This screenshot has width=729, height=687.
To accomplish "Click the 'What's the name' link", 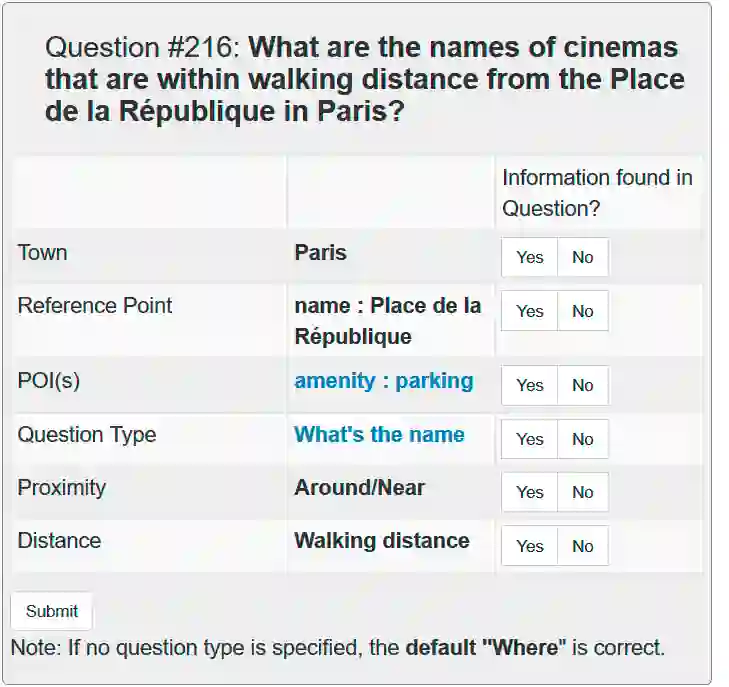I will pos(379,435).
